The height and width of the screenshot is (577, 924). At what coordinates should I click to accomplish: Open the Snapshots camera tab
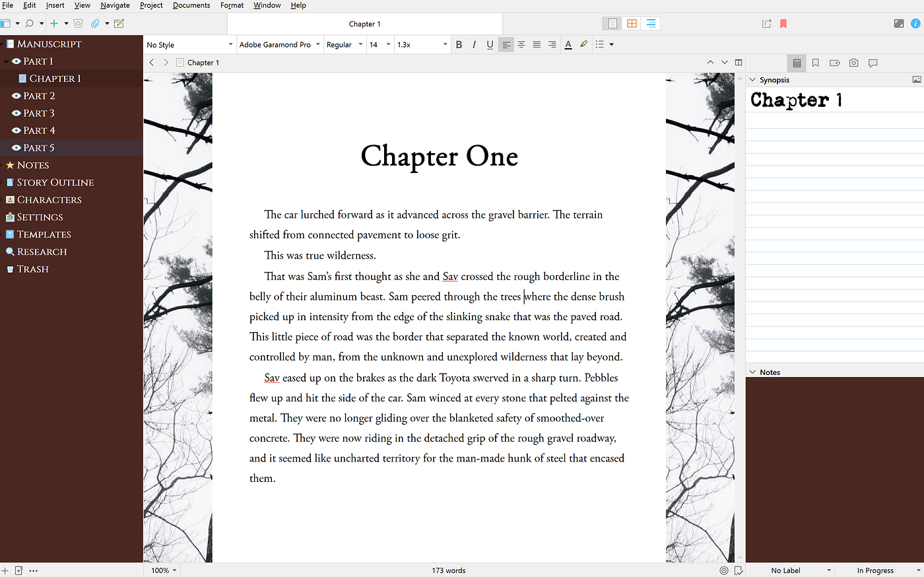(853, 63)
